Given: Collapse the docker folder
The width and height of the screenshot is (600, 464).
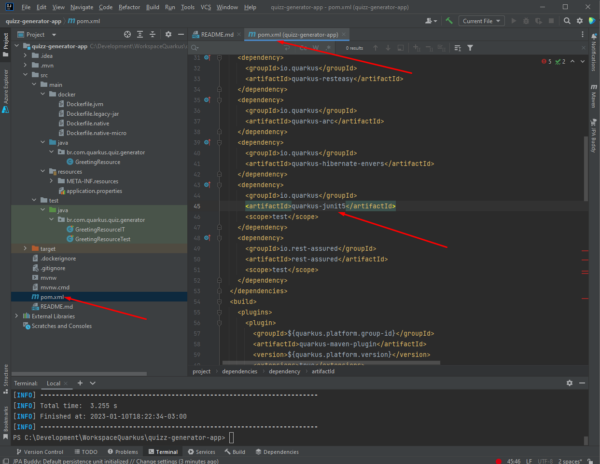Looking at the screenshot, I should (42, 94).
